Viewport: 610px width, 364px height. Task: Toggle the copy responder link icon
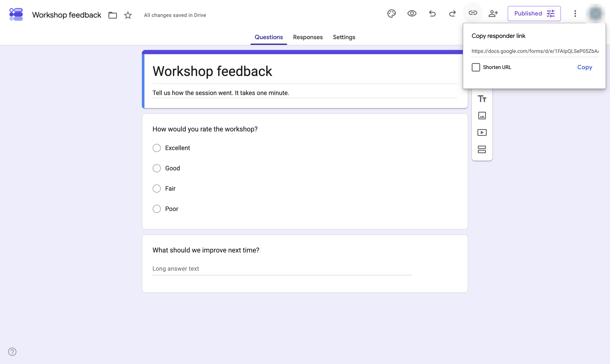pyautogui.click(x=473, y=13)
